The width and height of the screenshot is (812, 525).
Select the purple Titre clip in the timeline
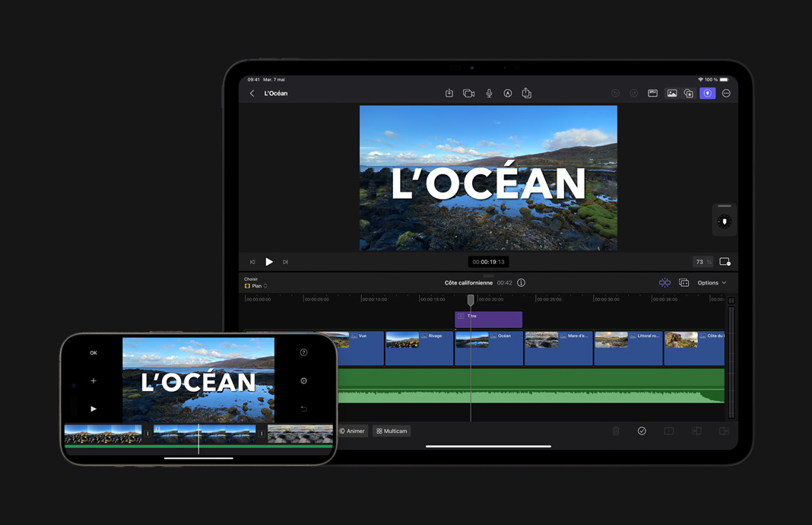[x=488, y=319]
